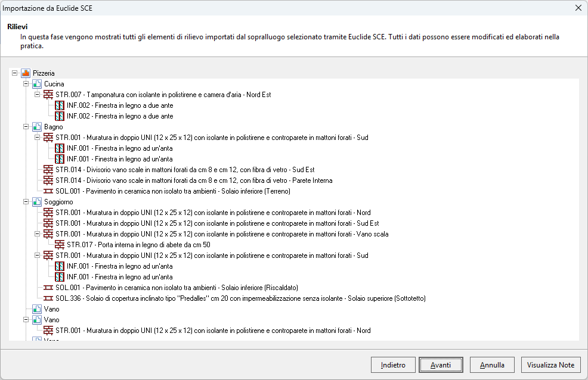588x380 pixels.
Task: Click the STR.007 Tamponatura wall icon
Action: click(x=48, y=95)
